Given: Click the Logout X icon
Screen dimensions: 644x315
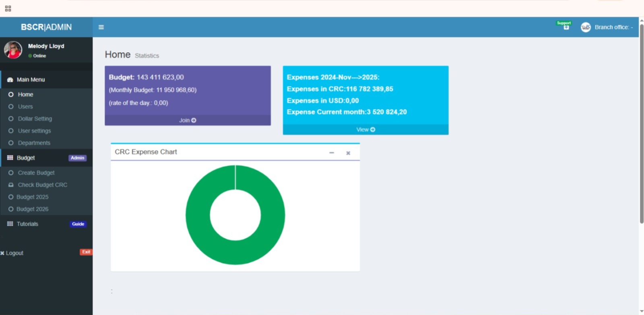Looking at the screenshot, I should coord(2,253).
